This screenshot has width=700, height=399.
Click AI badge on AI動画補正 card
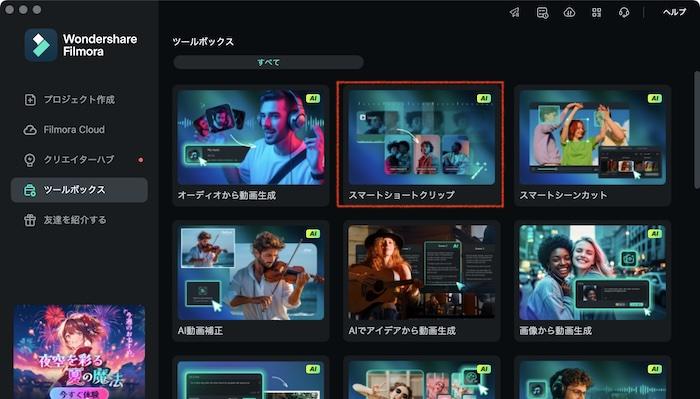(x=313, y=234)
